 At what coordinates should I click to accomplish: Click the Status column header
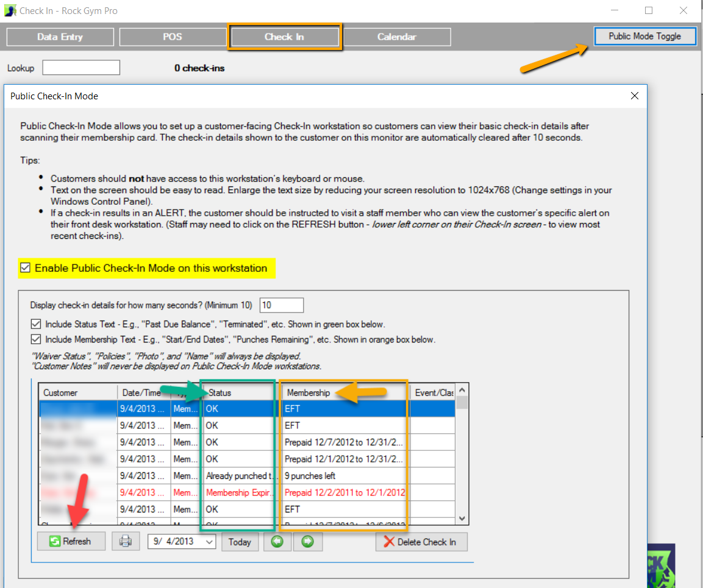coord(238,392)
